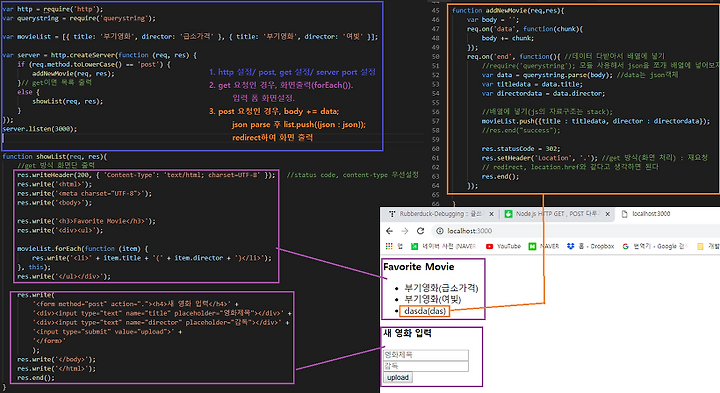Click the var movieList array line
This screenshot has width=720, height=393.
(190, 37)
